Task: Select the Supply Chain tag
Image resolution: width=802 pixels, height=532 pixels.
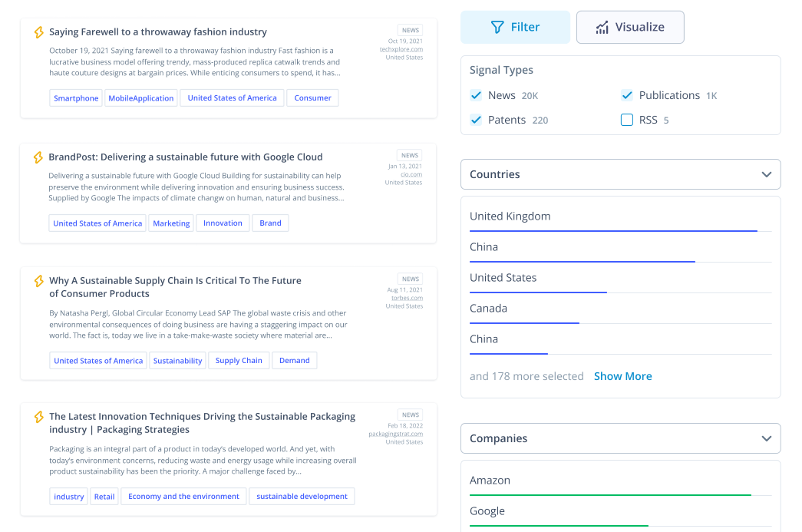Action: [239, 361]
